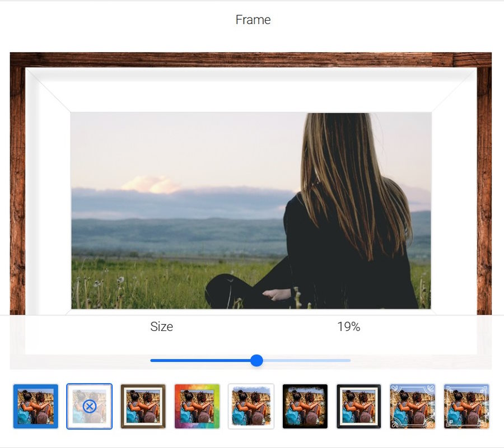Click the pink cloud in the photo
Viewport: 504px width, 448px height.
point(150,184)
